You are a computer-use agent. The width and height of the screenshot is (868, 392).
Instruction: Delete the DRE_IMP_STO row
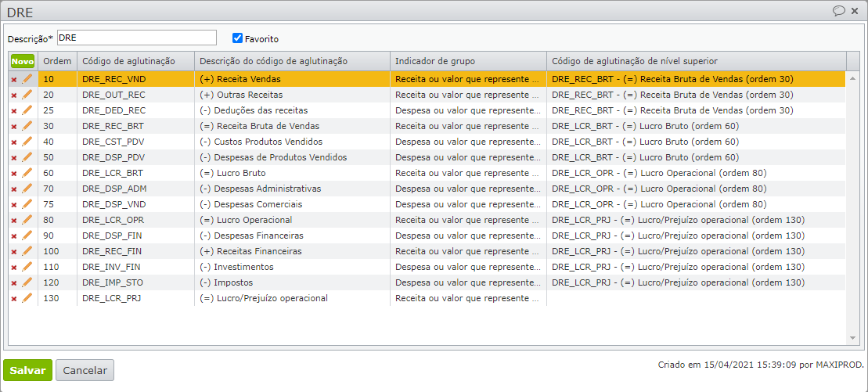[x=13, y=282]
